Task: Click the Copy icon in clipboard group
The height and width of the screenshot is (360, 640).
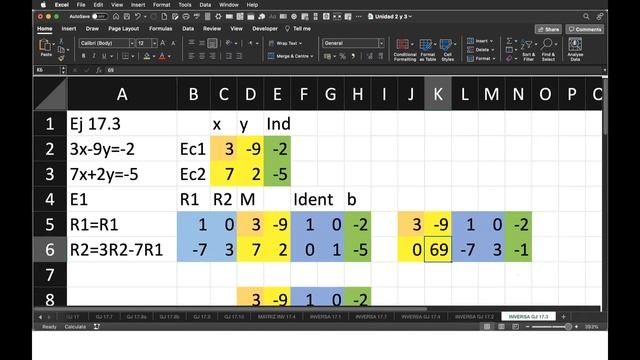Action: [x=61, y=49]
